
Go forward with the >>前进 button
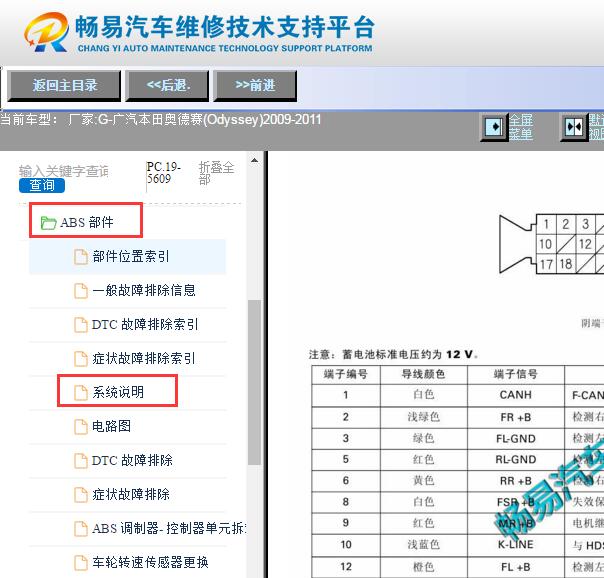coord(255,85)
